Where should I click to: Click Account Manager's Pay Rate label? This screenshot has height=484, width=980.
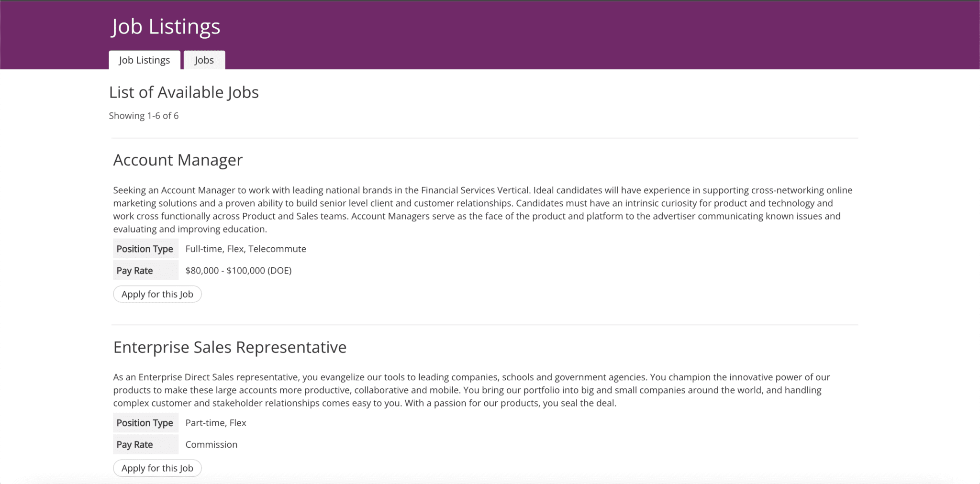135,271
